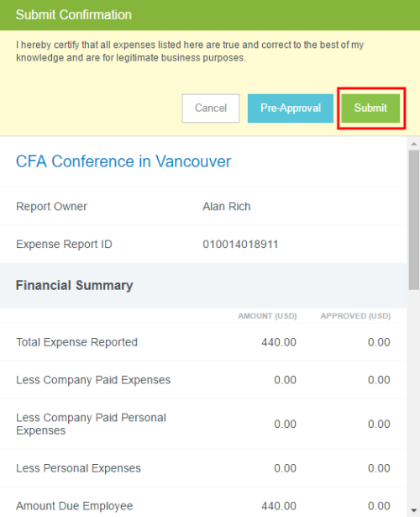Image resolution: width=420 pixels, height=517 pixels.
Task: Click the Less Company Paid Expenses row label
Action: pyautogui.click(x=93, y=380)
